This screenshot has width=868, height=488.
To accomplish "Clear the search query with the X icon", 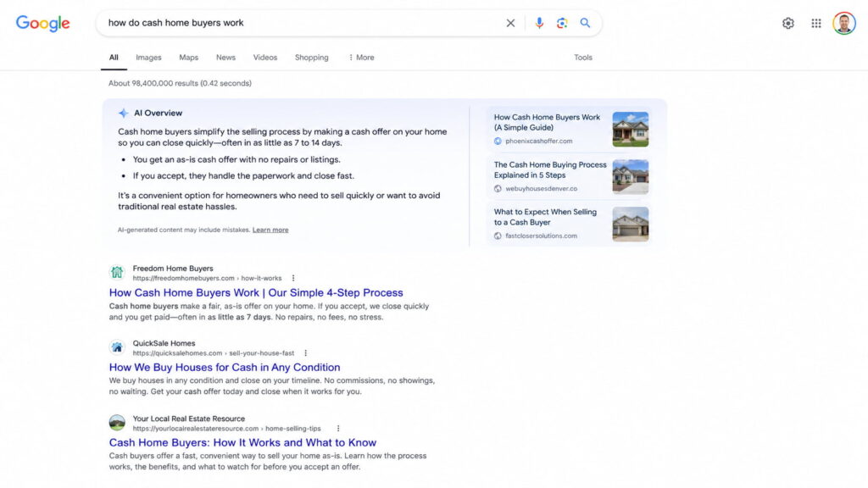I will [x=510, y=23].
